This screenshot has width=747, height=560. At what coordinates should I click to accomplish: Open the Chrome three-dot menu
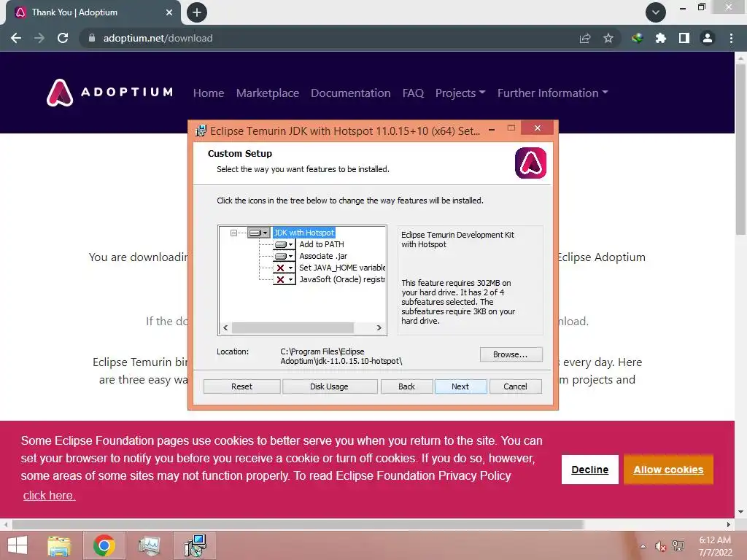coord(731,38)
